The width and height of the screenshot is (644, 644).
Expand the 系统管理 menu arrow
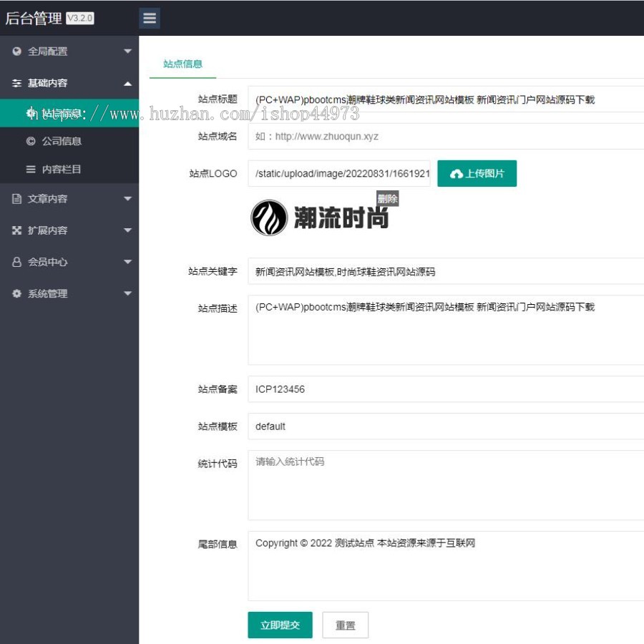coord(128,293)
